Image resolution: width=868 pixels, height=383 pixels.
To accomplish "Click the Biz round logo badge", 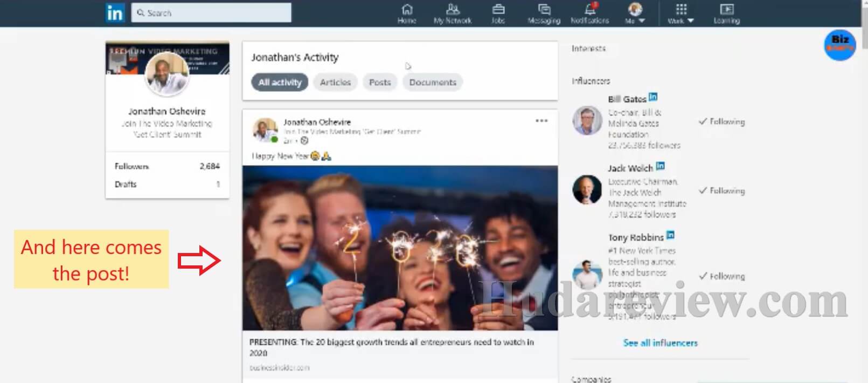I will pyautogui.click(x=840, y=44).
